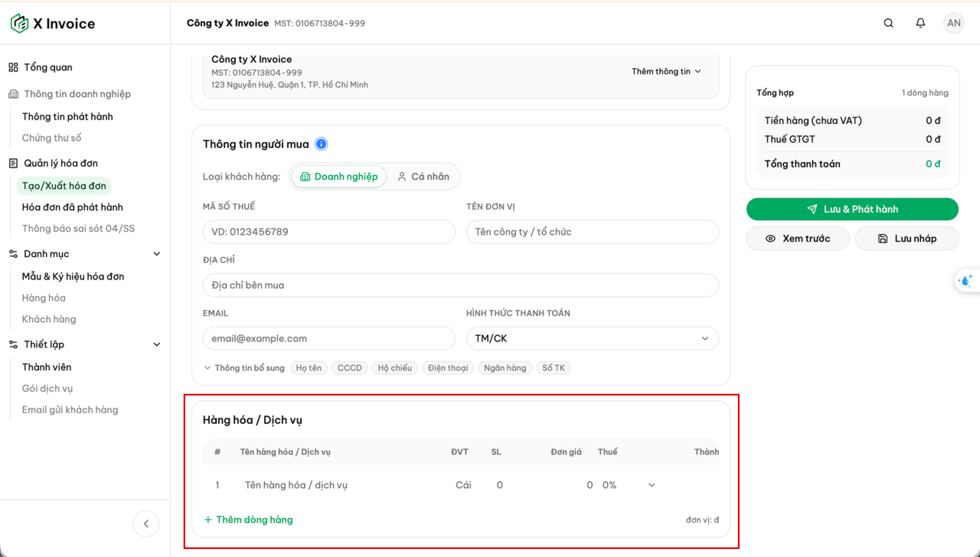The height and width of the screenshot is (557, 980).
Task: Collapse the sidebar with arrow button
Action: tap(146, 524)
